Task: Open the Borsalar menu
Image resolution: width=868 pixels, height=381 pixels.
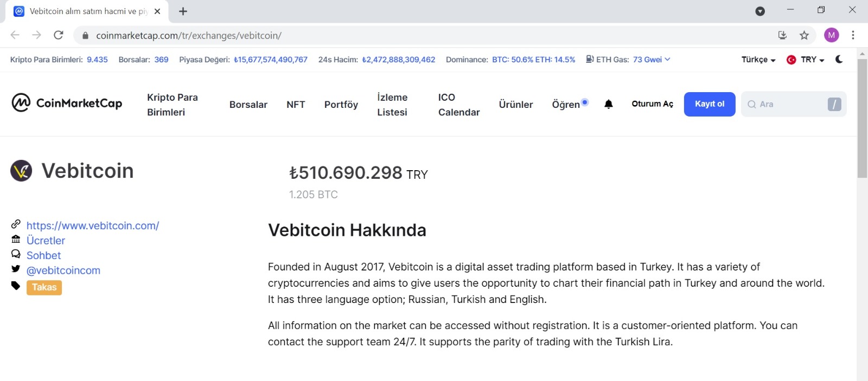Action: click(248, 105)
